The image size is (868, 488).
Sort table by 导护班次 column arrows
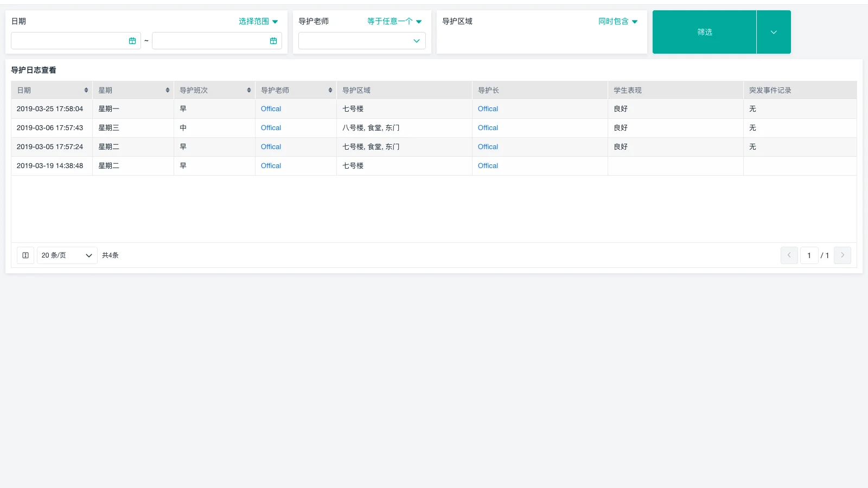click(x=249, y=90)
